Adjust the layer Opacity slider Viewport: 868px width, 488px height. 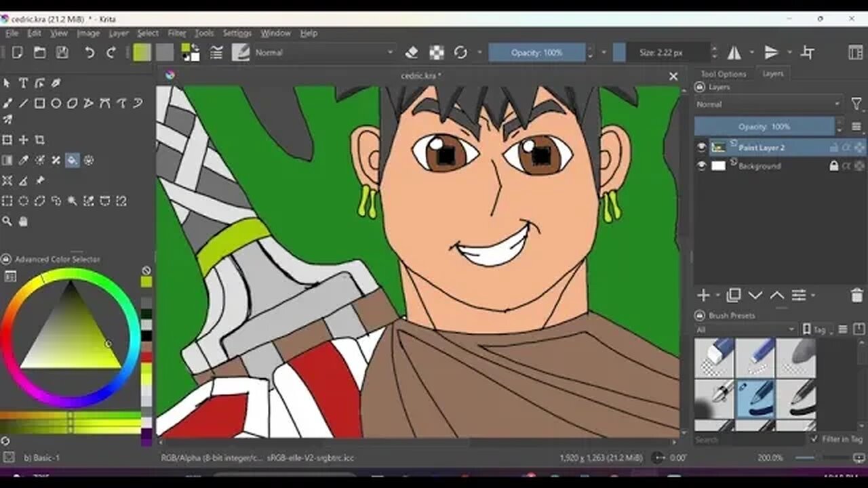764,126
